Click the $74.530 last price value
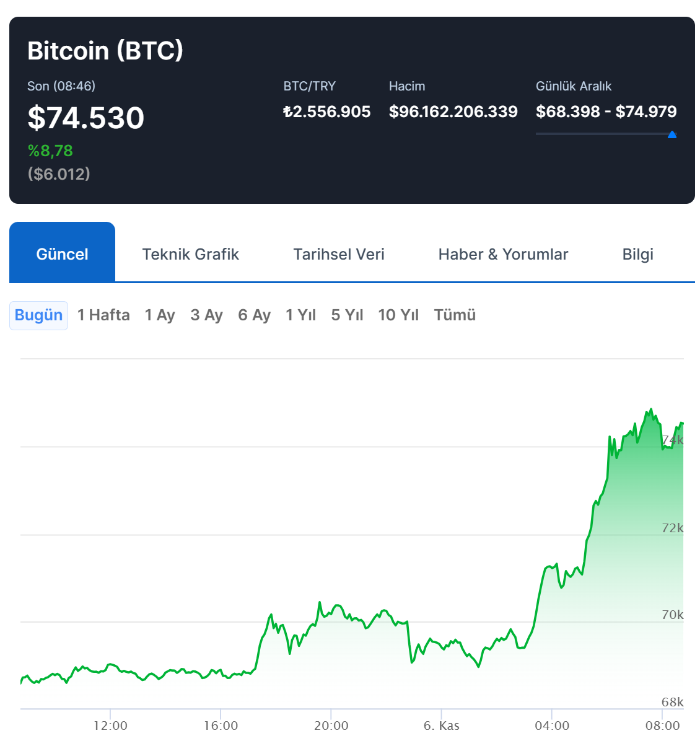 85,118
